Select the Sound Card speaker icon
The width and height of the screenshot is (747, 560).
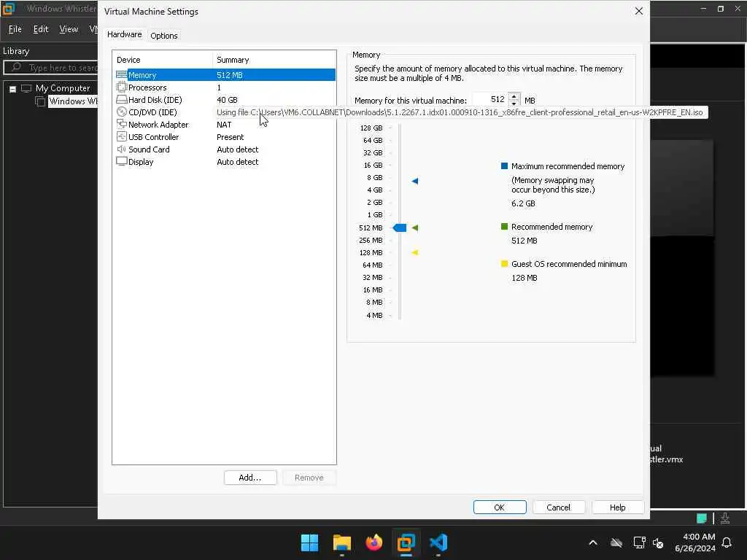[x=122, y=149]
